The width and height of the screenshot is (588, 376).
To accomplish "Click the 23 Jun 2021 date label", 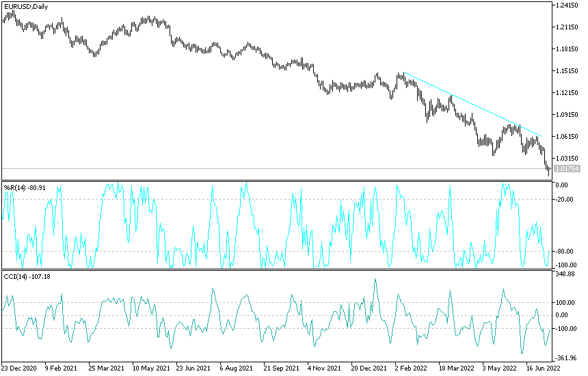I will click(193, 368).
